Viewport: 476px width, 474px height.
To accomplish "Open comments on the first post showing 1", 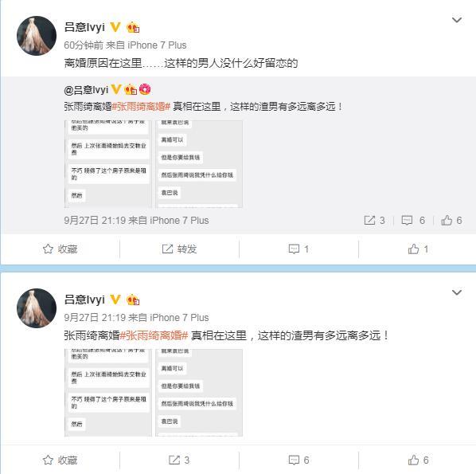I will (x=298, y=249).
